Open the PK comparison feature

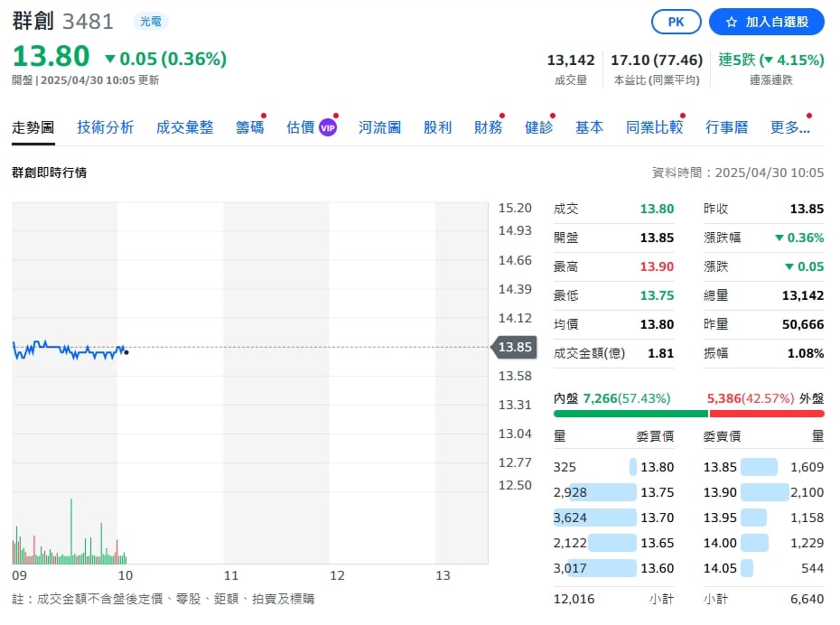click(x=676, y=21)
